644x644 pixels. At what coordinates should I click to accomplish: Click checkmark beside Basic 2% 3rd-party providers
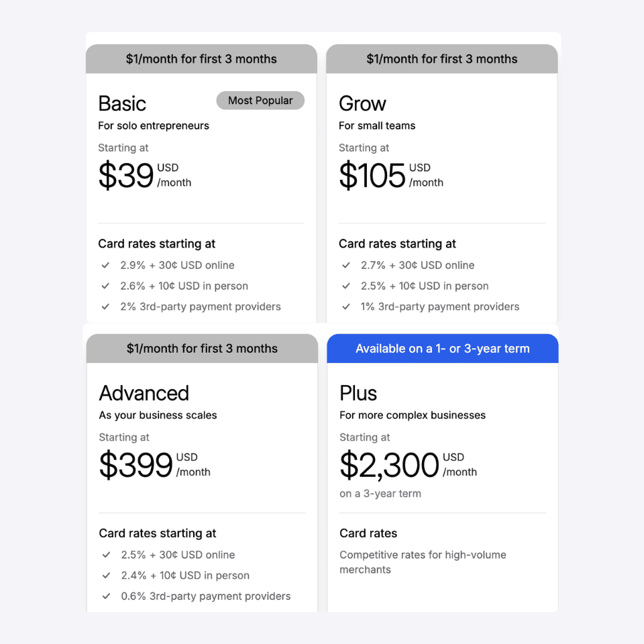point(105,307)
